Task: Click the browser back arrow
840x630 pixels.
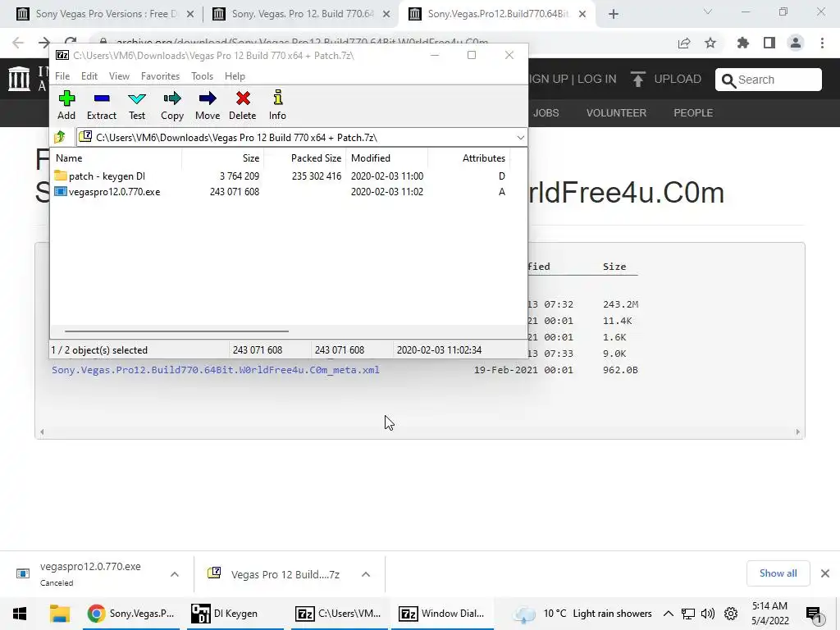Action: click(18, 43)
